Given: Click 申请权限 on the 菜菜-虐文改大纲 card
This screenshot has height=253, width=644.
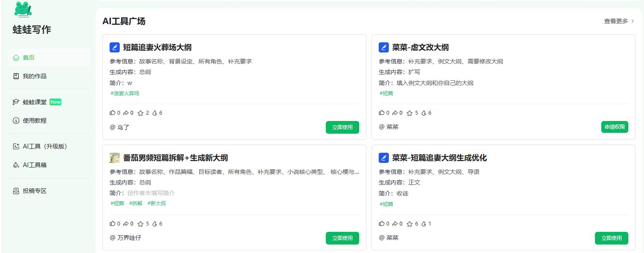Looking at the screenshot, I should point(614,126).
